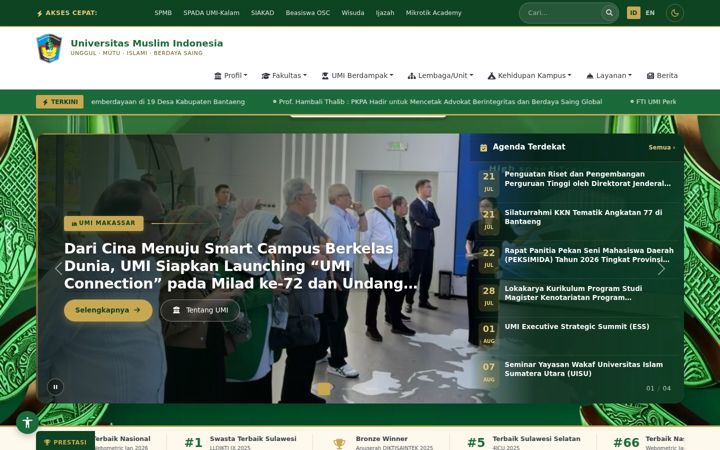The image size is (720, 450).
Task: Expand the UMI Berdampak dropdown
Action: [x=357, y=76]
